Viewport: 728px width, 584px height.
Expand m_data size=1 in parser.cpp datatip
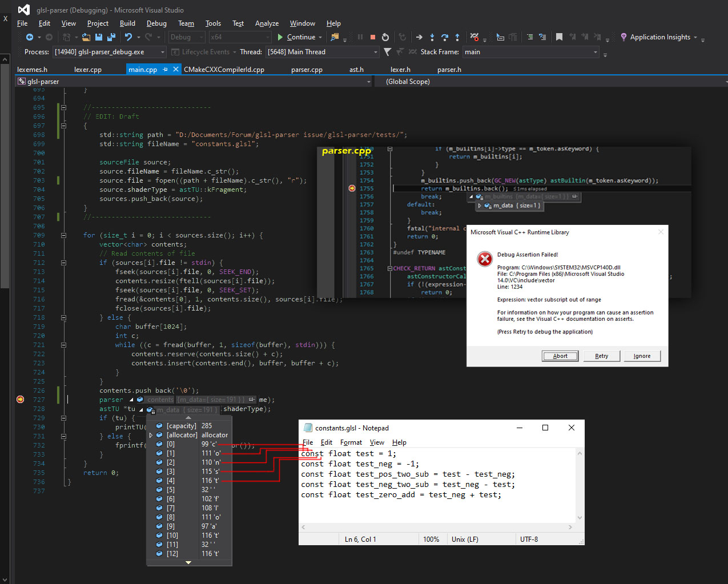pos(480,206)
